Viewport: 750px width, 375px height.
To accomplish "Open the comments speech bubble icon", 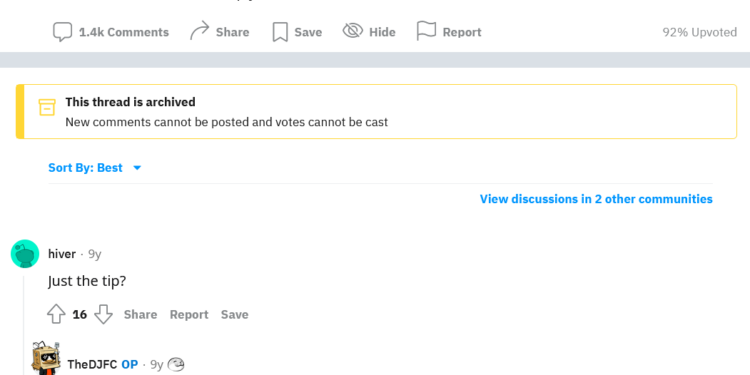I will coord(62,32).
